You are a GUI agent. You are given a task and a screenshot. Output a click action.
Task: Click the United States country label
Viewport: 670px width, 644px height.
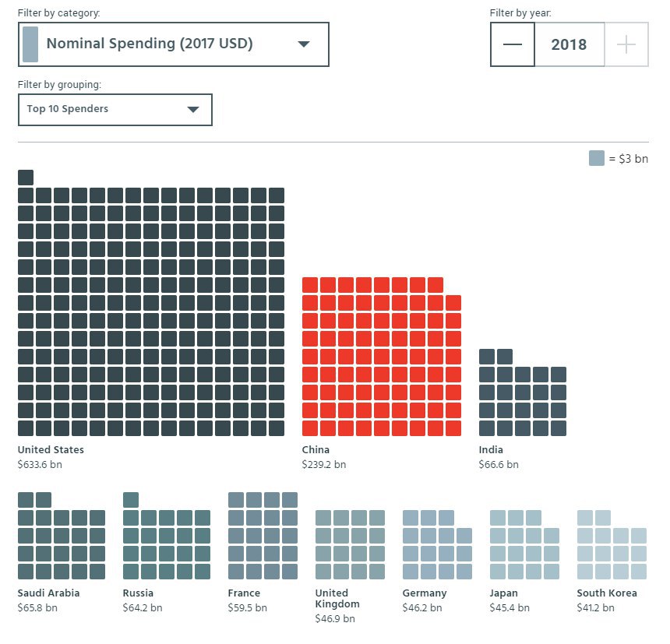point(51,449)
